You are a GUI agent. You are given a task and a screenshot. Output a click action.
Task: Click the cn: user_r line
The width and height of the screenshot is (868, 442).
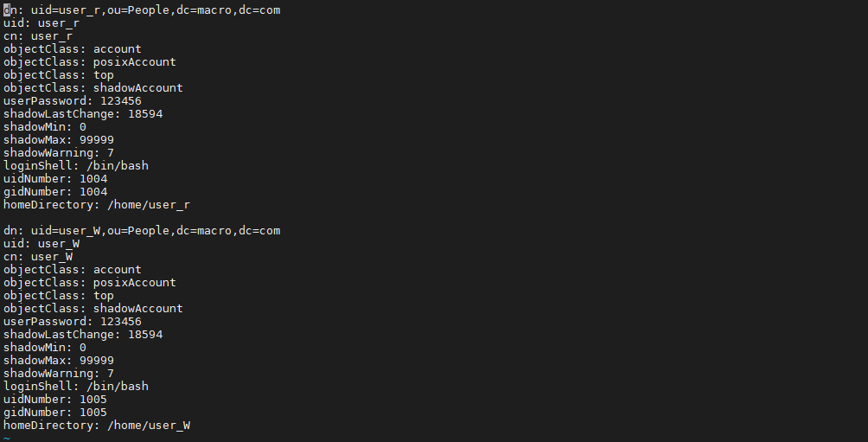[38, 36]
